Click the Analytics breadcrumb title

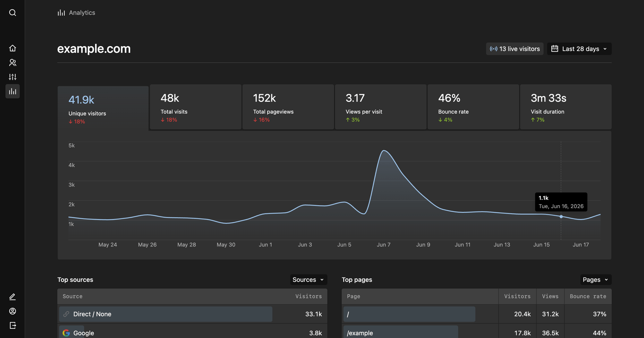click(82, 13)
